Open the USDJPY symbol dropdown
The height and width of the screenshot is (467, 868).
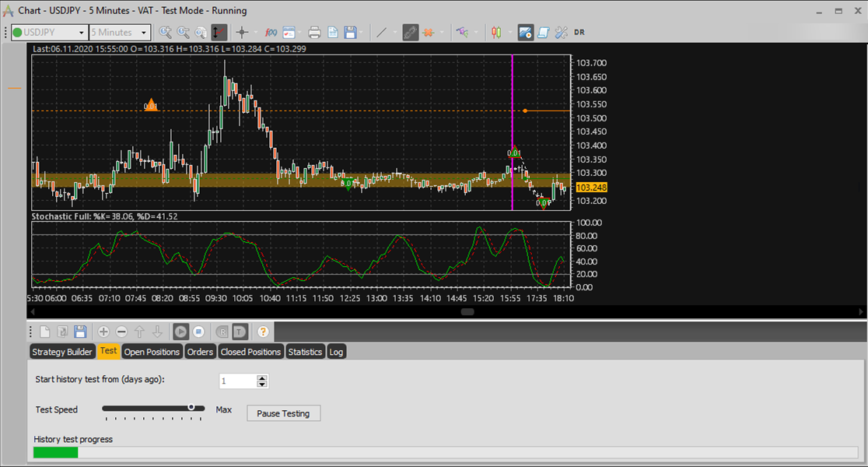82,33
